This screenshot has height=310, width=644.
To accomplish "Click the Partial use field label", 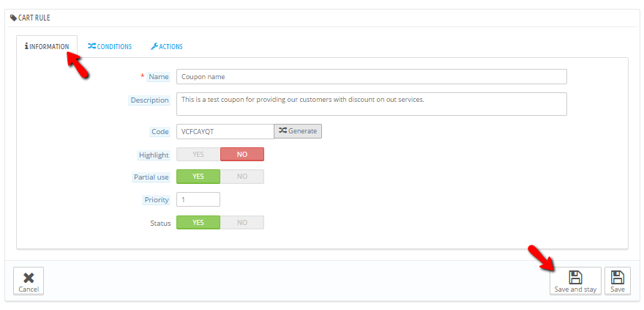I will click(x=151, y=177).
